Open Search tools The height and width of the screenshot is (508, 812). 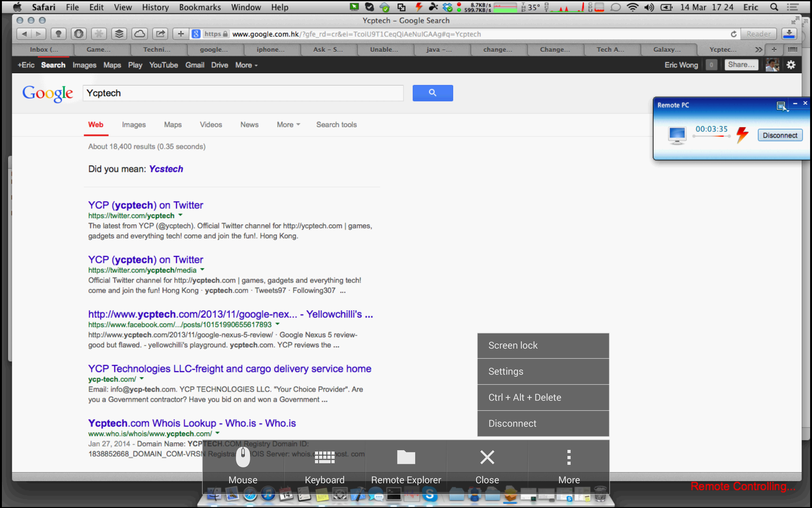tap(337, 125)
